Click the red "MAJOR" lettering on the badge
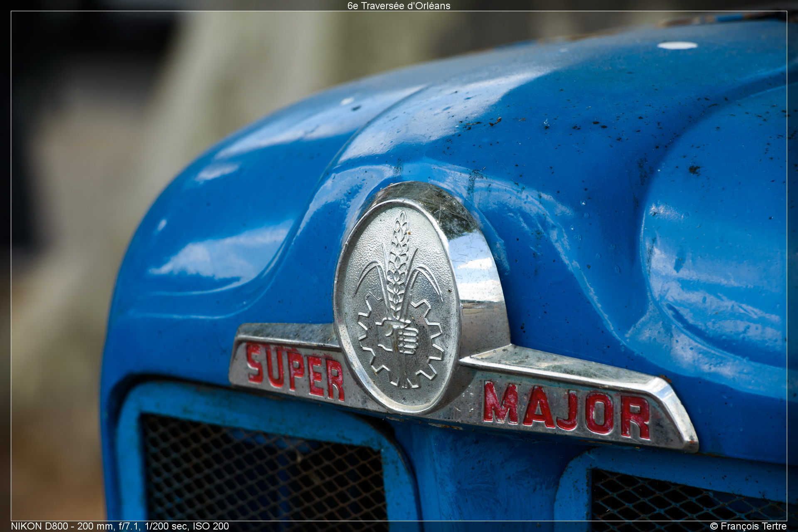 point(566,410)
